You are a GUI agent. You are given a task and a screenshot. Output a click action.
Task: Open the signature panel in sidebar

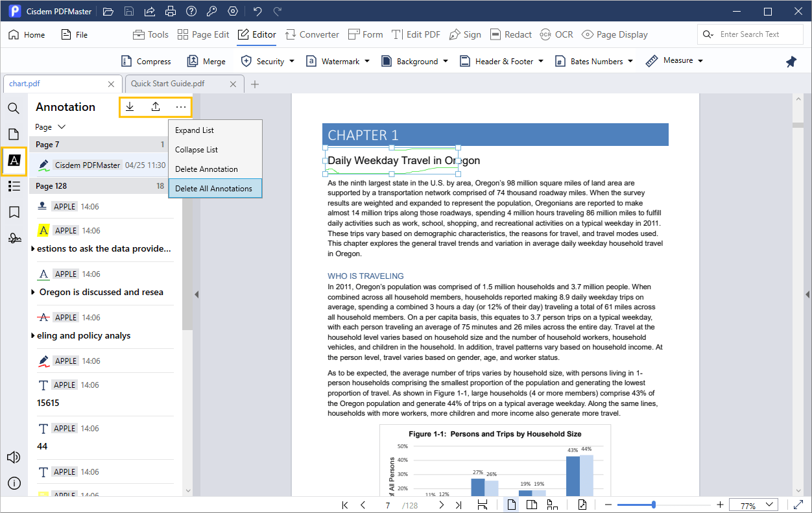pos(14,239)
